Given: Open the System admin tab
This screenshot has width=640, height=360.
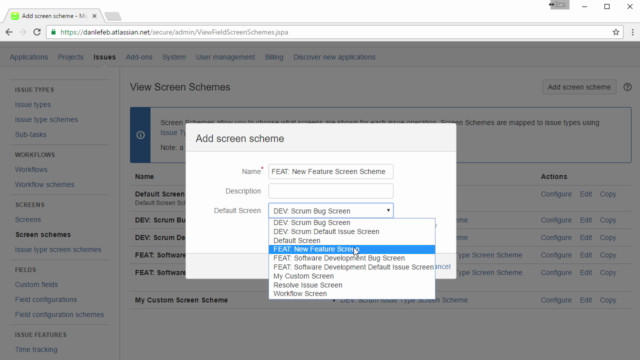Looking at the screenshot, I should pos(174,57).
